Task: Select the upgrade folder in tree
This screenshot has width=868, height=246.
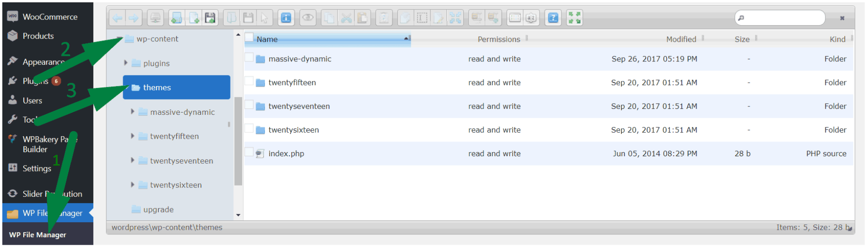Action: click(158, 209)
